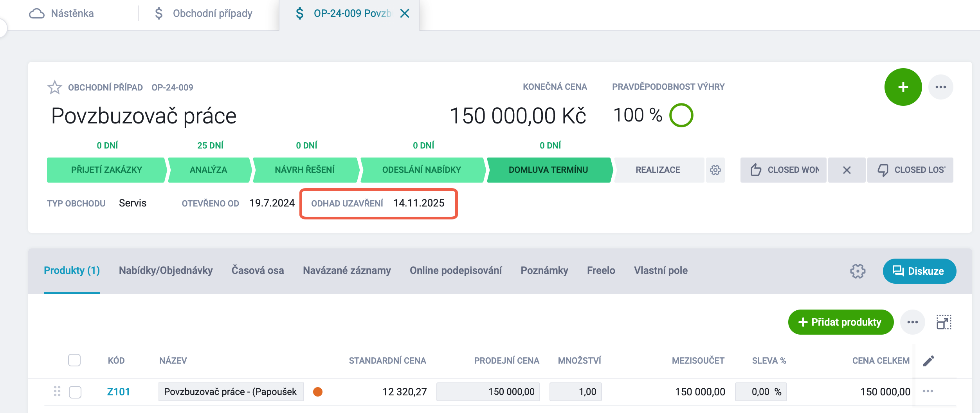Click Přidat produkty to add products
The height and width of the screenshot is (413, 980).
pos(841,322)
